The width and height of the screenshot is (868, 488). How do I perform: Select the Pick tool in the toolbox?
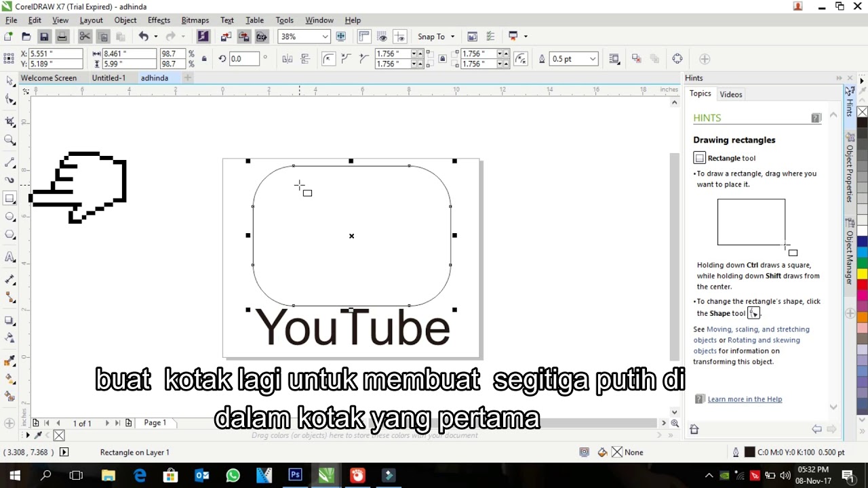coord(9,81)
